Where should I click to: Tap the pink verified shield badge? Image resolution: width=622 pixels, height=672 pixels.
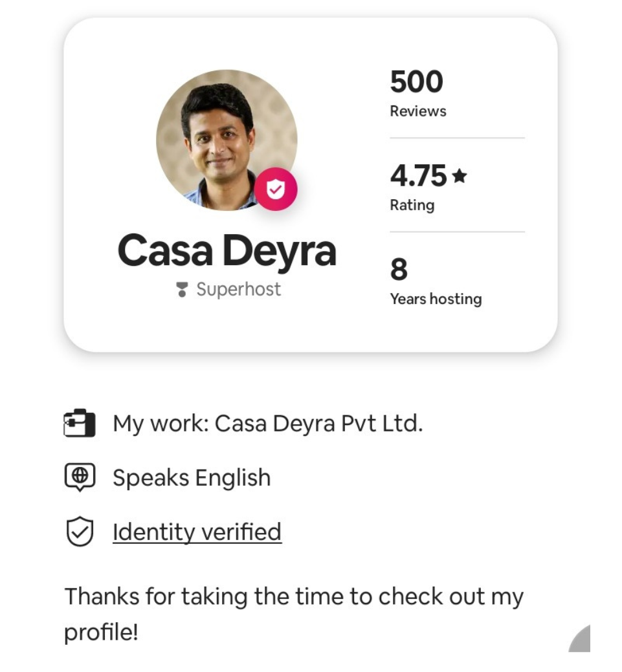276,189
